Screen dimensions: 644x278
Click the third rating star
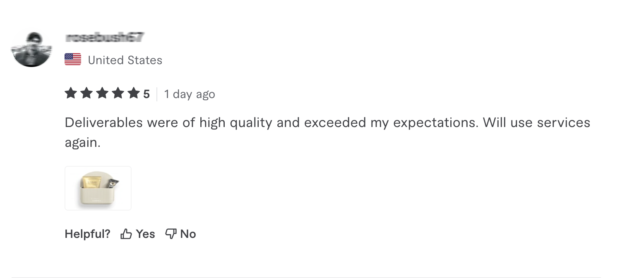[x=102, y=94]
